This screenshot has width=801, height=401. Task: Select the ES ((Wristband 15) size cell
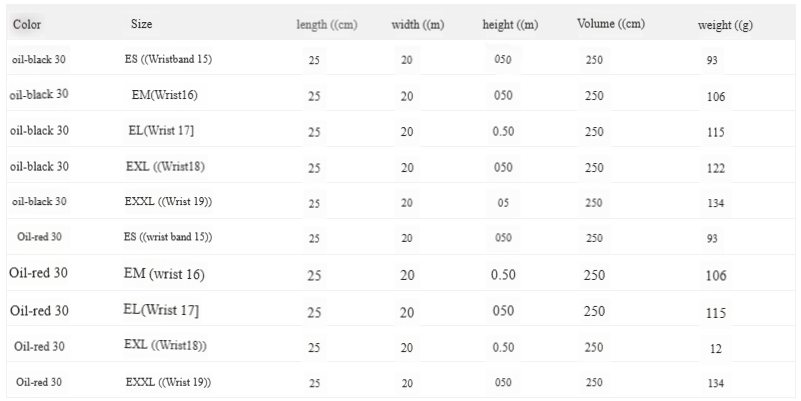pos(168,59)
